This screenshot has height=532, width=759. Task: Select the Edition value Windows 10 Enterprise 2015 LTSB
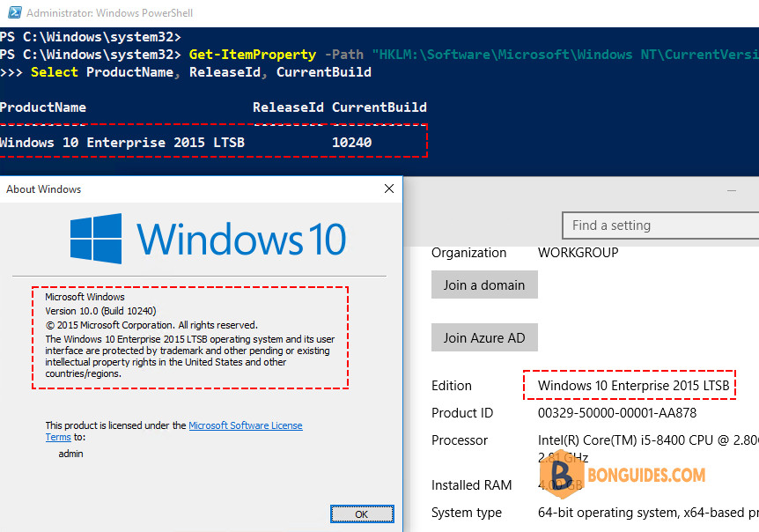pyautogui.click(x=634, y=385)
